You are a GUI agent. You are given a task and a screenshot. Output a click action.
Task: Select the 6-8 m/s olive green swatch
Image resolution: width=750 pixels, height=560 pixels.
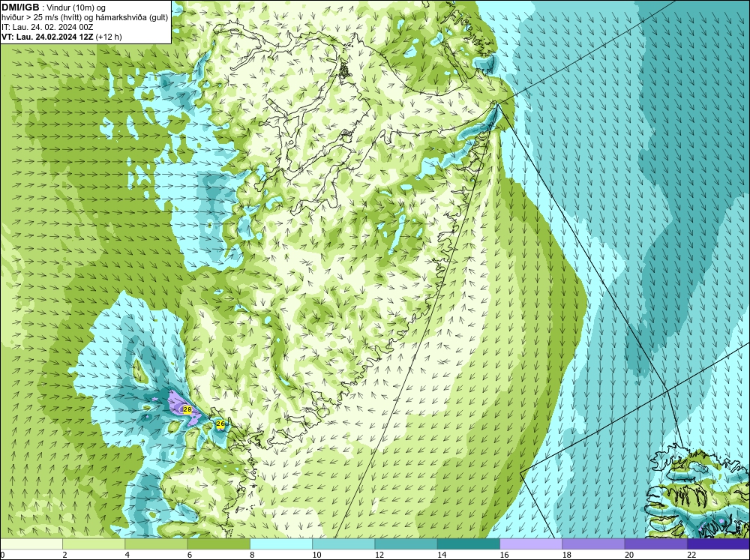click(x=218, y=544)
